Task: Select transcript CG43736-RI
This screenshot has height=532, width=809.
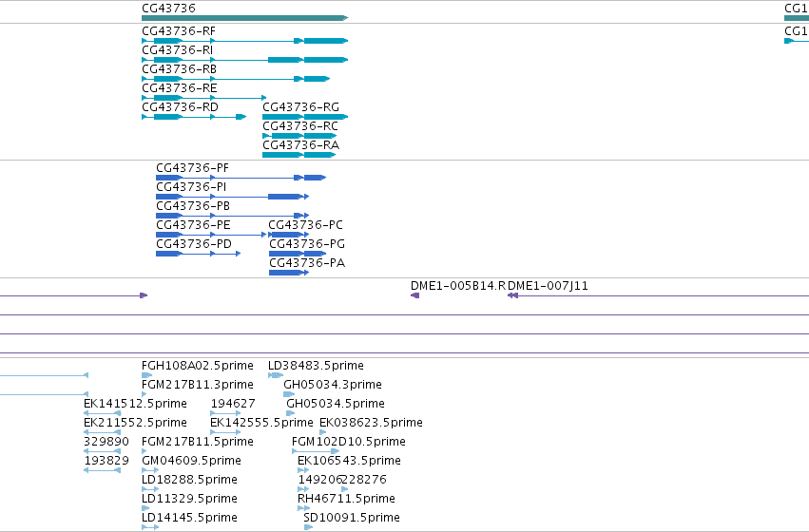Action: click(244, 60)
